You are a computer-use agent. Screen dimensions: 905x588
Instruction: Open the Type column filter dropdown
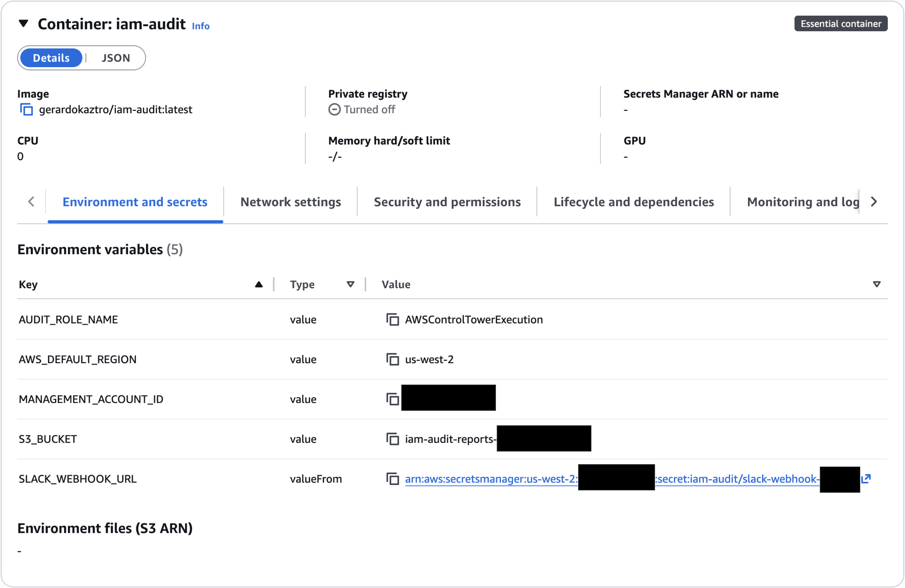[350, 284]
